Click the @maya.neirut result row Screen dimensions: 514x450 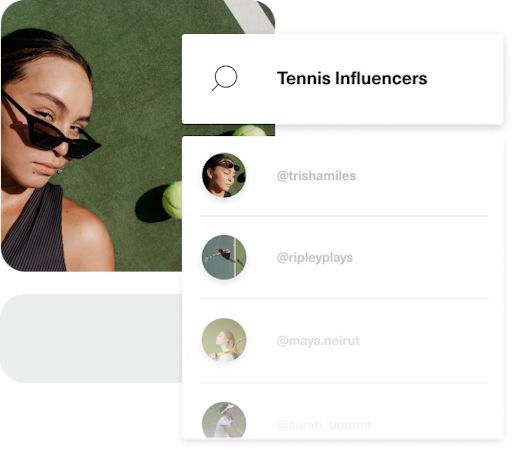coord(344,341)
